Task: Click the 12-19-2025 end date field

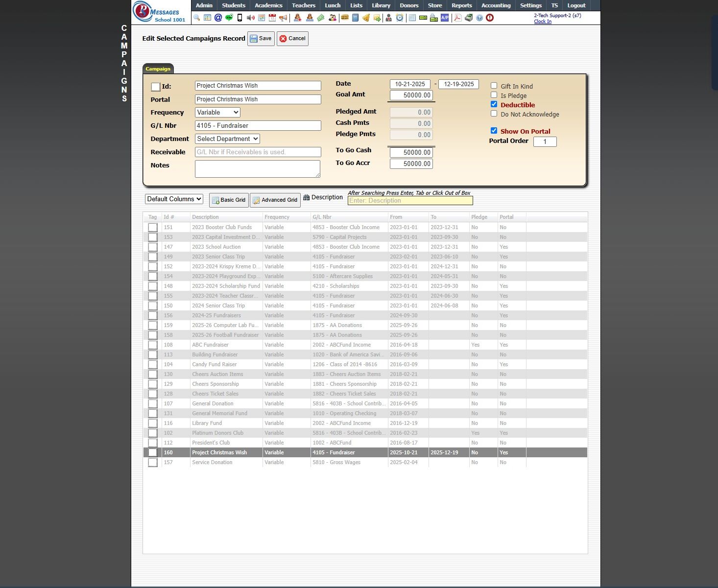Action: (x=458, y=84)
